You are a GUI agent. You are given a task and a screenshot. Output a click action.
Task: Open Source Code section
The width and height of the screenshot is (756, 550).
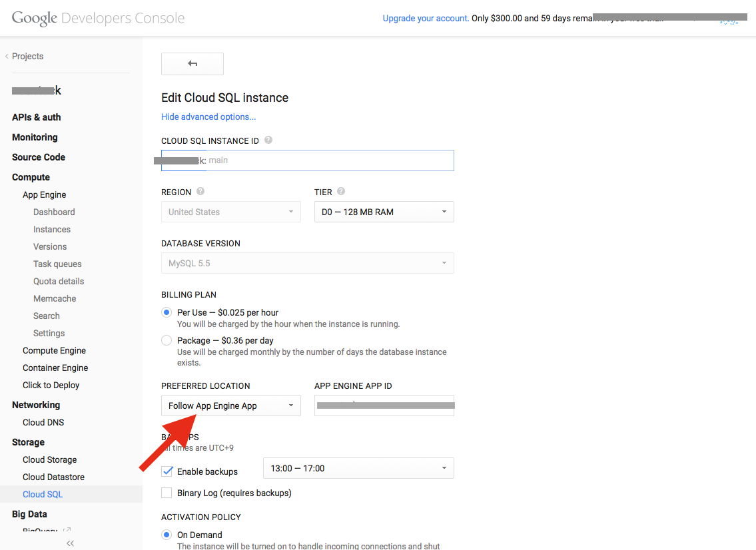39,157
